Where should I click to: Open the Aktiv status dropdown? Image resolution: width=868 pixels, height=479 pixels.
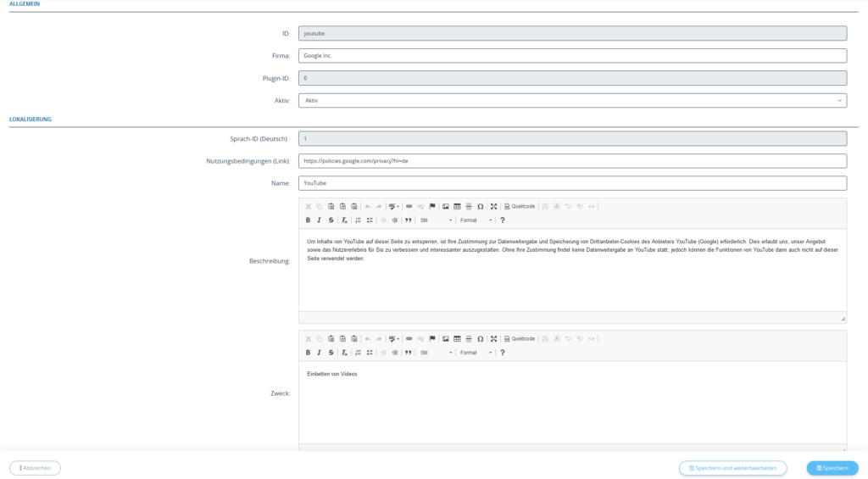572,101
